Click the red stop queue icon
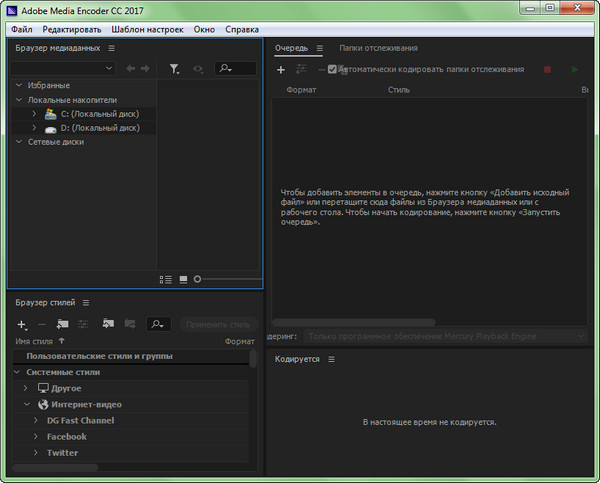600x483 pixels. pos(547,69)
